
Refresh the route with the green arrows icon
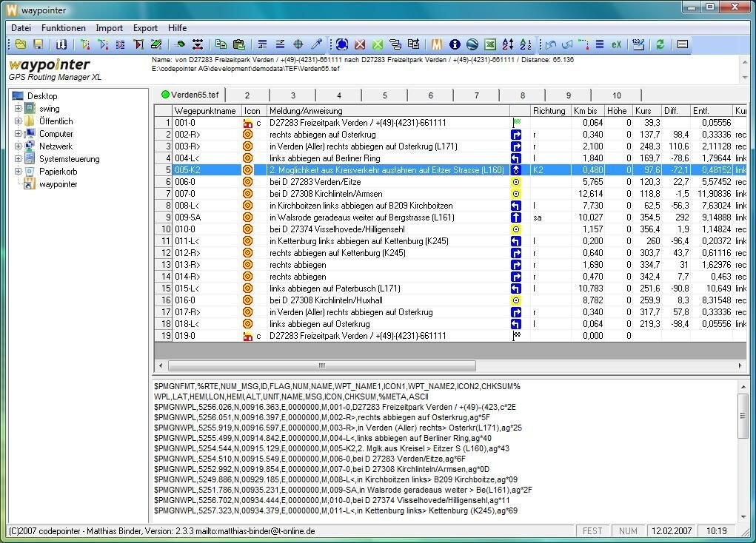pos(660,44)
